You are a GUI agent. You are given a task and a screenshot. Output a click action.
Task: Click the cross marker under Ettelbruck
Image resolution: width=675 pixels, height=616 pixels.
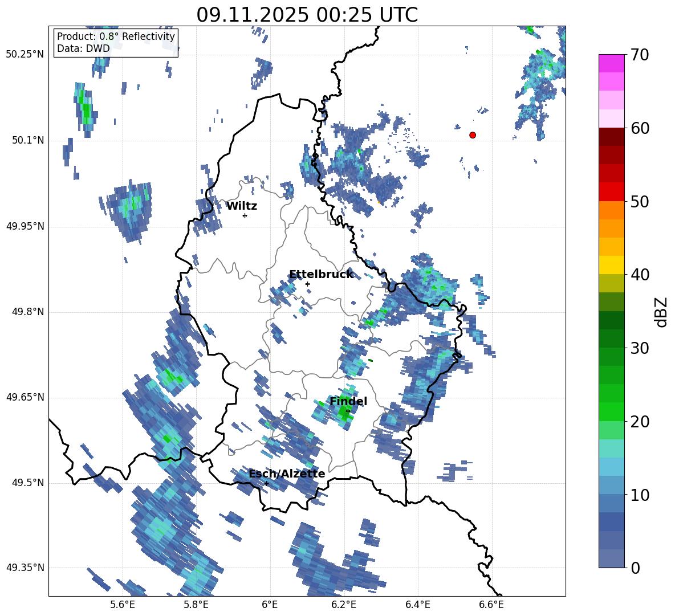[307, 284]
